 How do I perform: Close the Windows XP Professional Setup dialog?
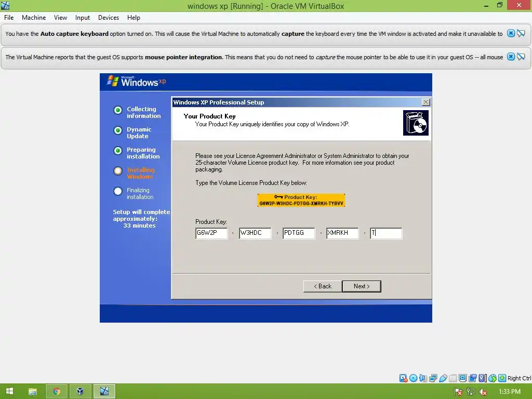(425, 102)
